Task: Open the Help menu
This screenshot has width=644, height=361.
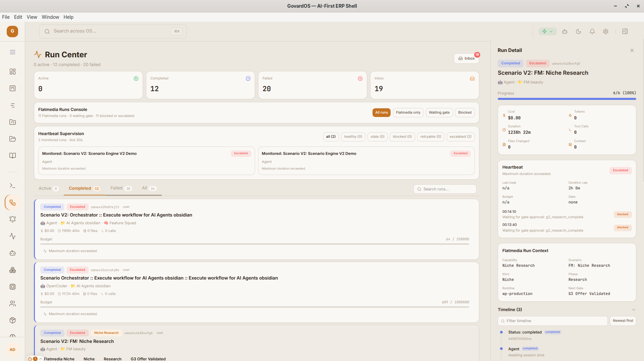Action: coord(68,17)
